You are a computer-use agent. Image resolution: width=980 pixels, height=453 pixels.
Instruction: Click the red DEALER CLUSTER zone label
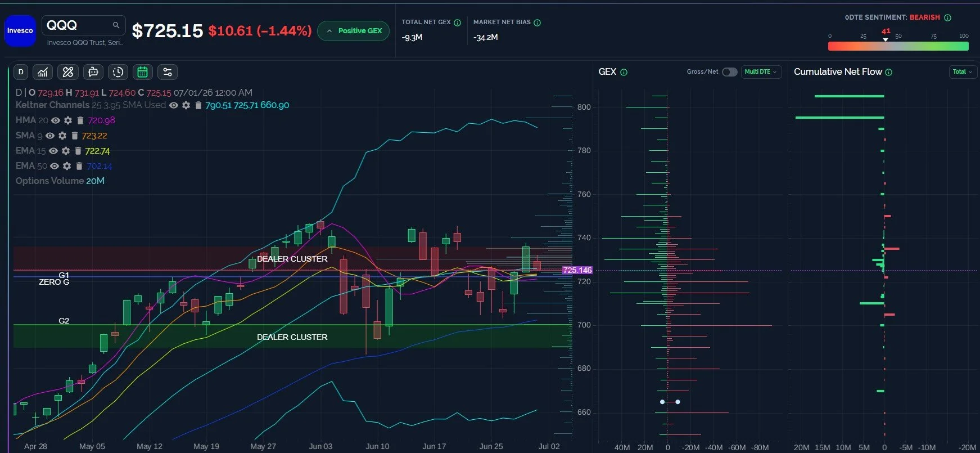click(292, 259)
